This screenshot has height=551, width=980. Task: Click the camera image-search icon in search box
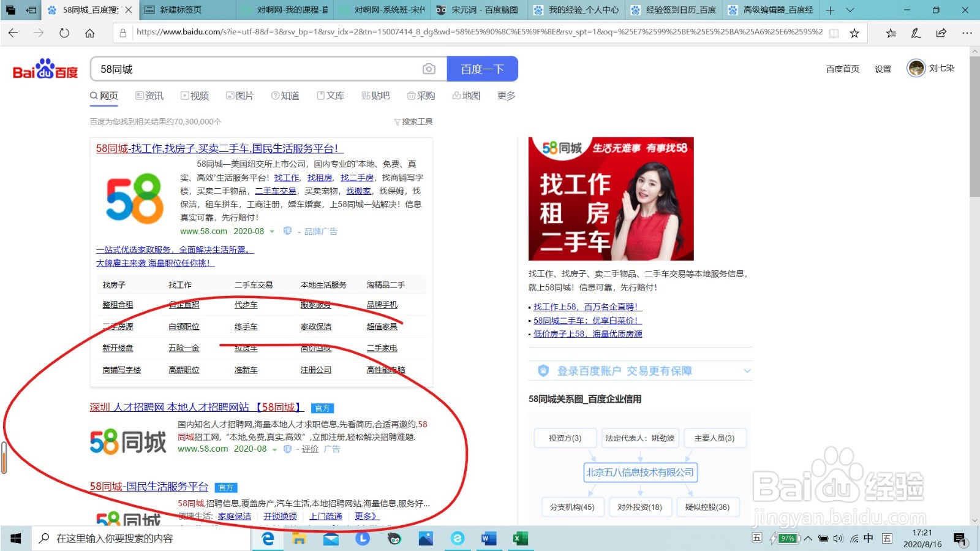click(x=429, y=69)
